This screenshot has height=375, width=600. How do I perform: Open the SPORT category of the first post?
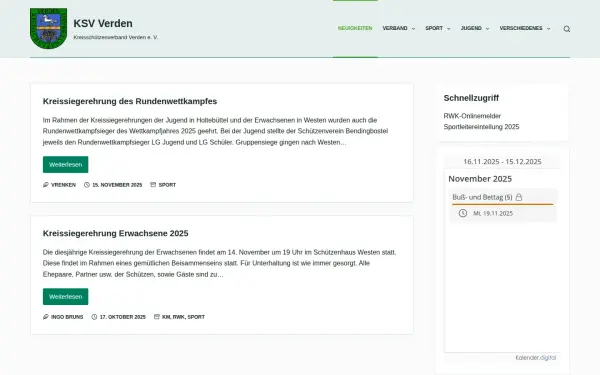click(167, 185)
